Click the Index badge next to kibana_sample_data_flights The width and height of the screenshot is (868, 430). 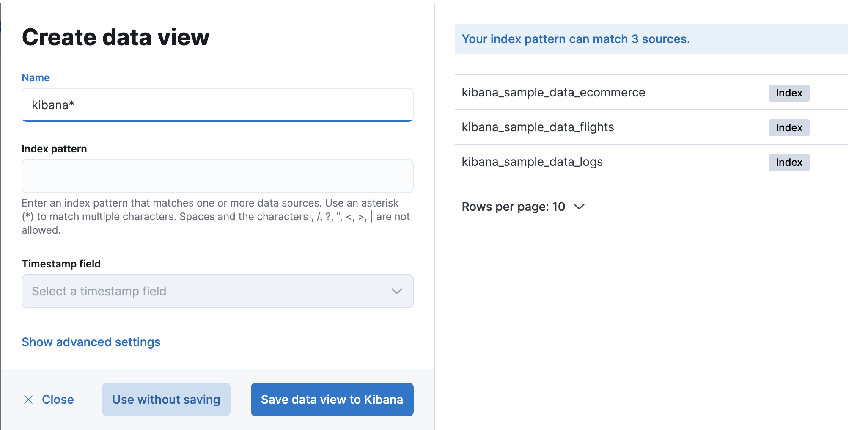pos(788,128)
